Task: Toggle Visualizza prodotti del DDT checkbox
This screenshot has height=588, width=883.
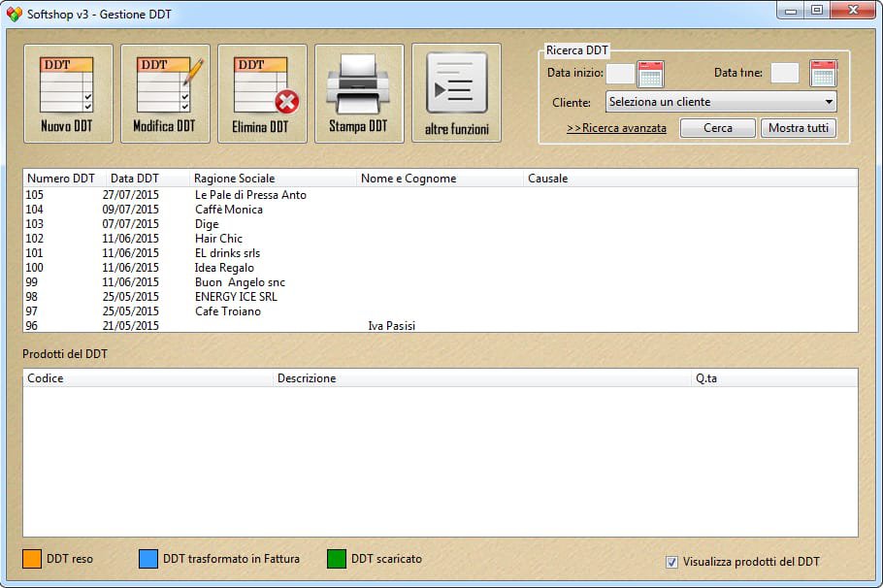Action: 672,562
